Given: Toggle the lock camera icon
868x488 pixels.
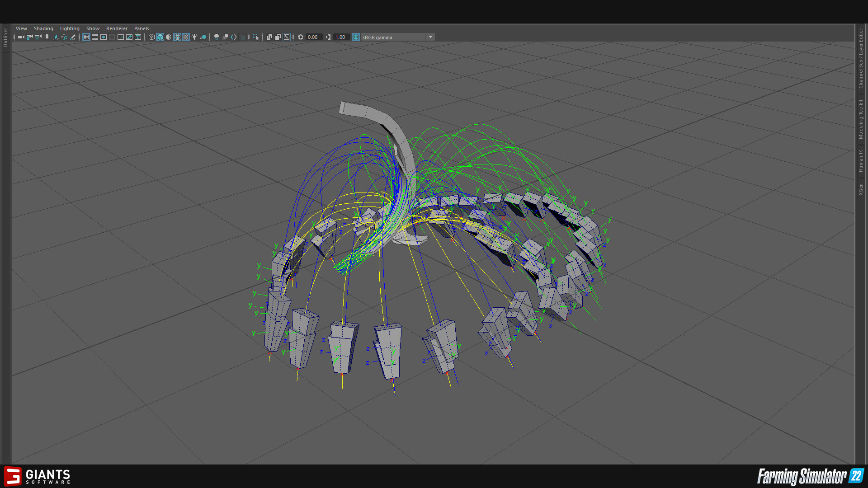Looking at the screenshot, I should [x=29, y=37].
